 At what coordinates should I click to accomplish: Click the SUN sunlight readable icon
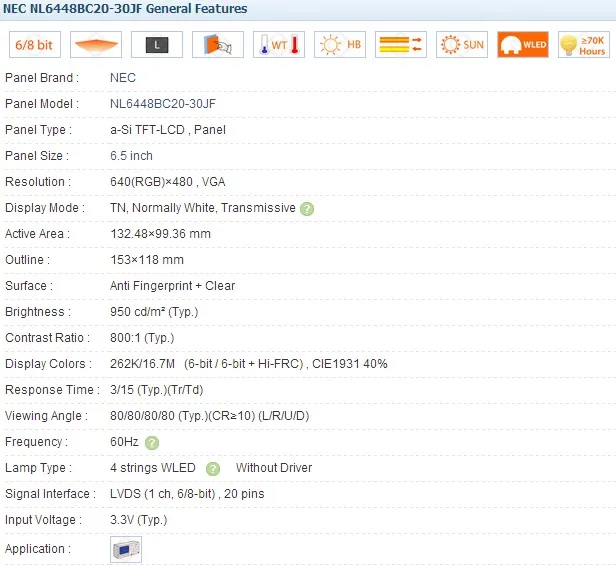pyautogui.click(x=462, y=44)
